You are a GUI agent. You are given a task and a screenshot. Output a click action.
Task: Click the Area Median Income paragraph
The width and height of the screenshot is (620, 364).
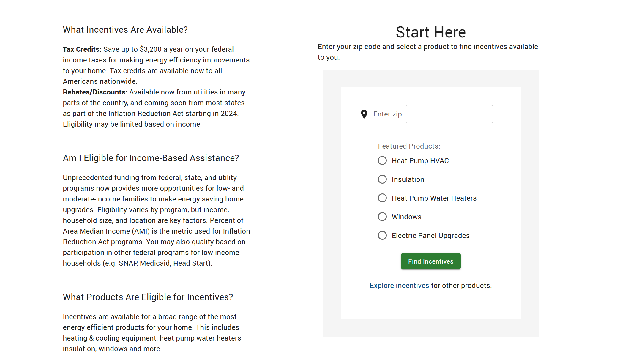pyautogui.click(x=156, y=220)
